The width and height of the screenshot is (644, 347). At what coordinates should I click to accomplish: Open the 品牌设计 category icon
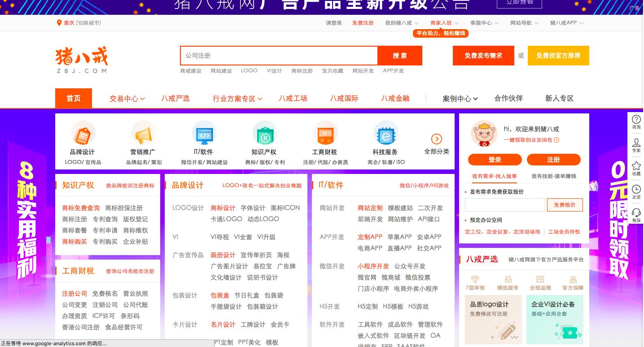tap(83, 133)
